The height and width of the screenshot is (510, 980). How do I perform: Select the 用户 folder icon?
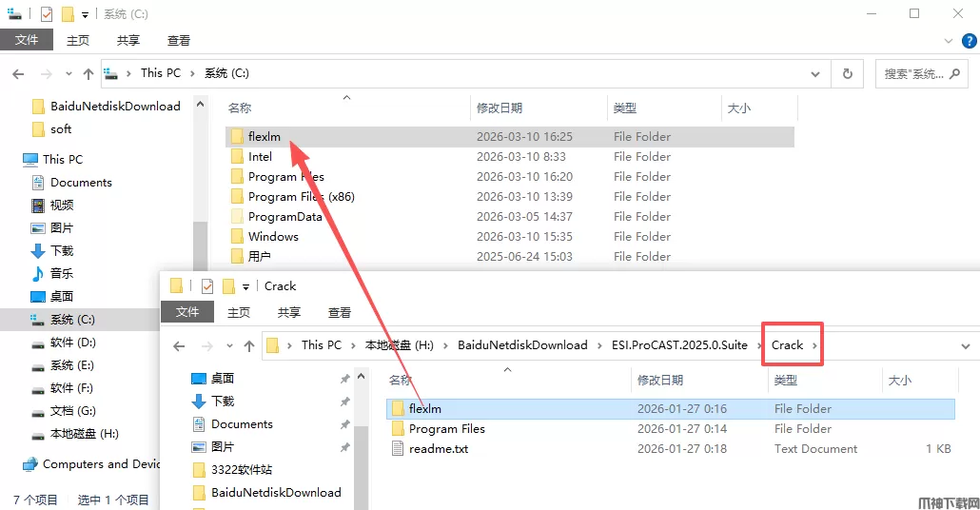237,256
